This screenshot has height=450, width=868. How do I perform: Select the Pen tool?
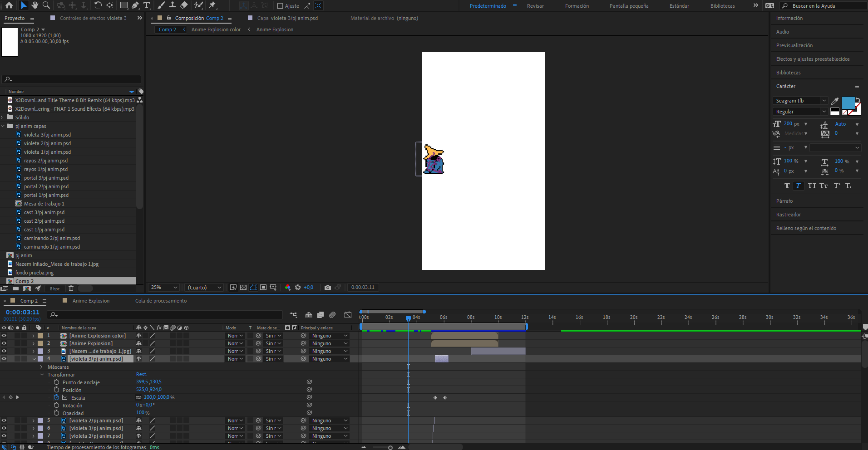point(135,5)
